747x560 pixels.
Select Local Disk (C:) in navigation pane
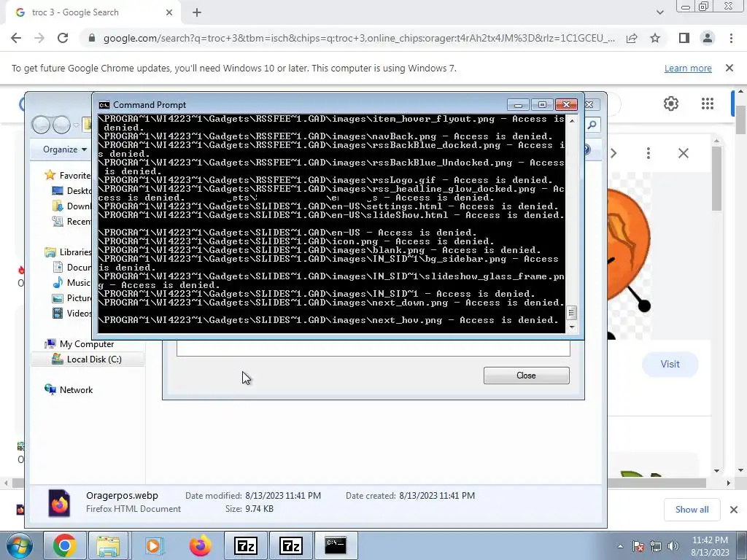pos(87,359)
